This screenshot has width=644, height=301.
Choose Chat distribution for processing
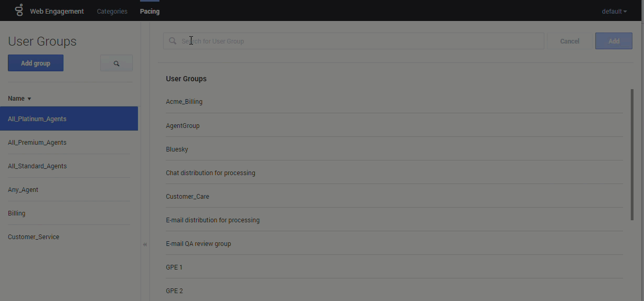[394, 173]
